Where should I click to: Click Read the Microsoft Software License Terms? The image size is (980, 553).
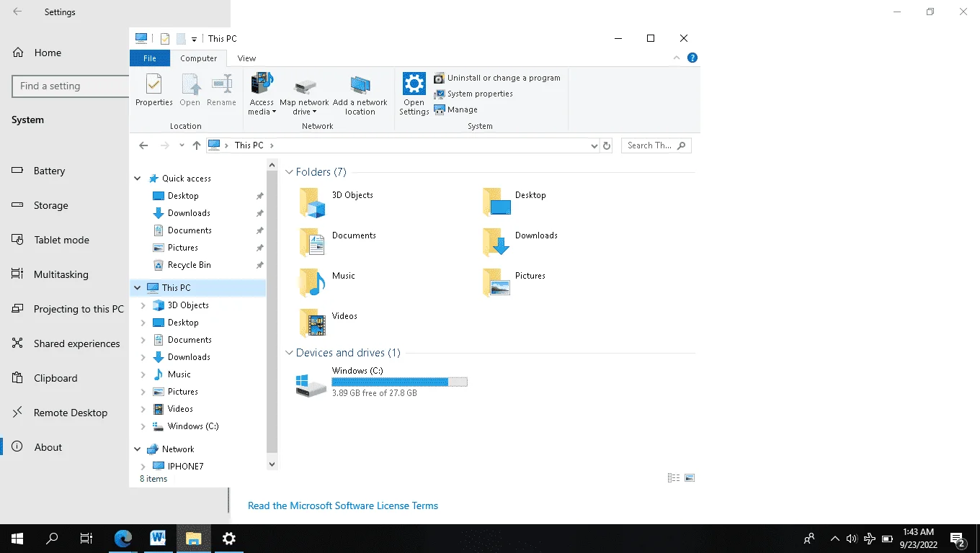[343, 506]
